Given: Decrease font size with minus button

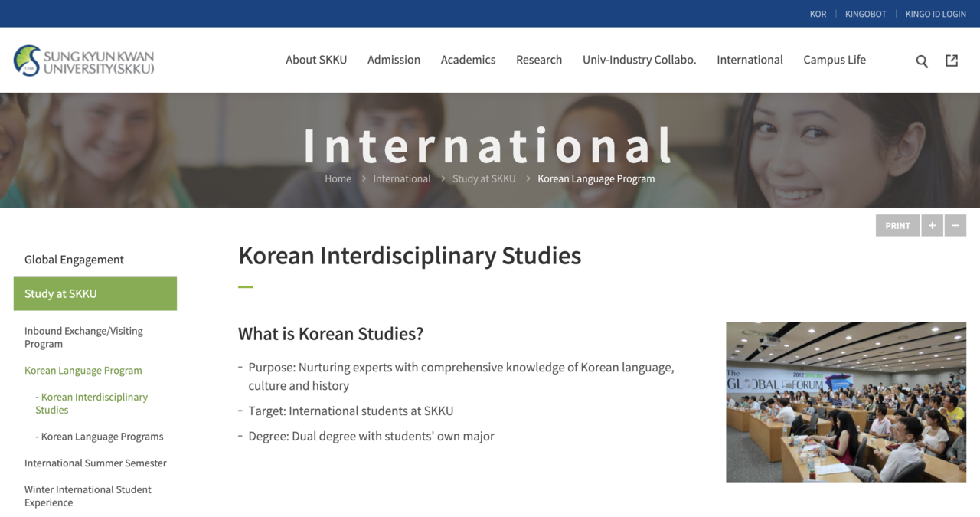Looking at the screenshot, I should click(x=955, y=225).
